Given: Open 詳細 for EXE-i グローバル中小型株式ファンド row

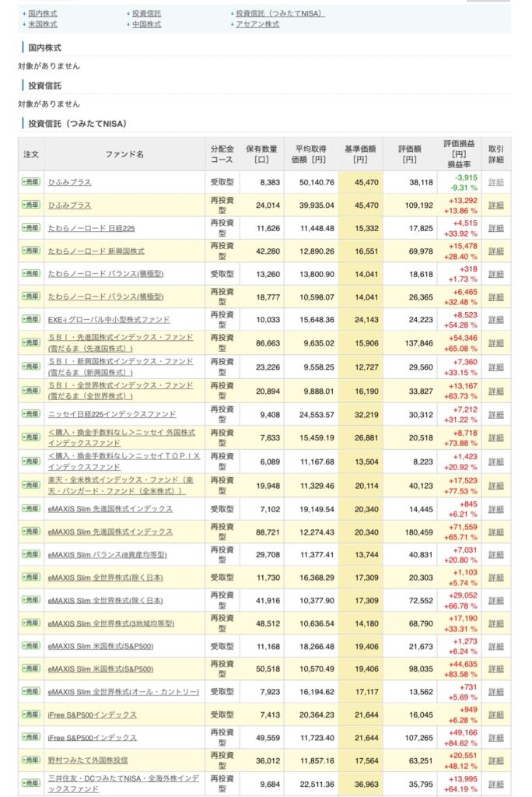Looking at the screenshot, I should pos(496,320).
